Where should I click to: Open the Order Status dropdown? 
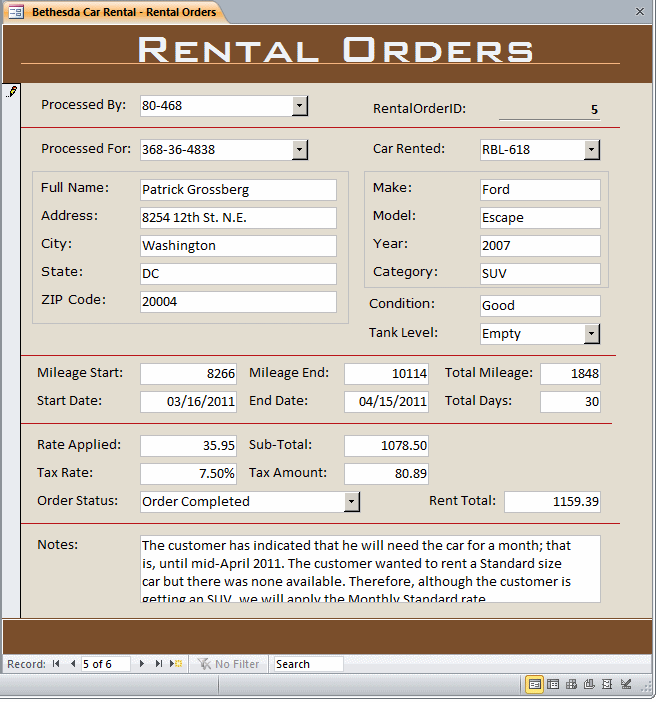(352, 501)
